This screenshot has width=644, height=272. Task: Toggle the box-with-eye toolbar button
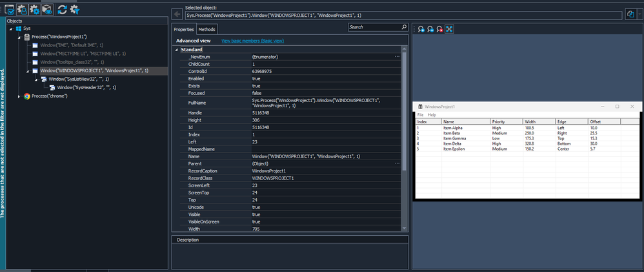coord(46,10)
